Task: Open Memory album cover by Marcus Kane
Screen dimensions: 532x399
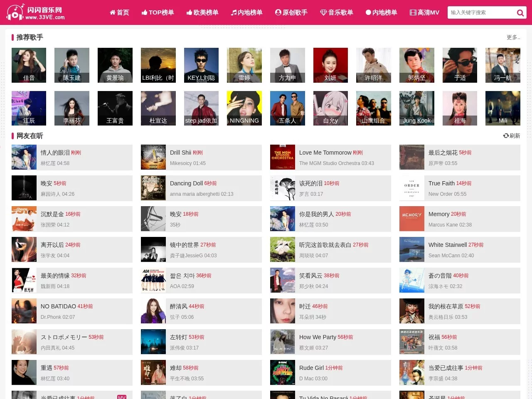Action: tap(412, 219)
